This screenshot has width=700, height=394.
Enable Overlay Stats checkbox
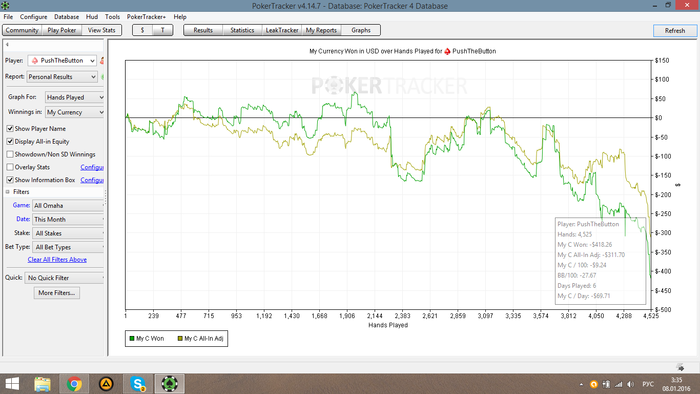tap(10, 167)
